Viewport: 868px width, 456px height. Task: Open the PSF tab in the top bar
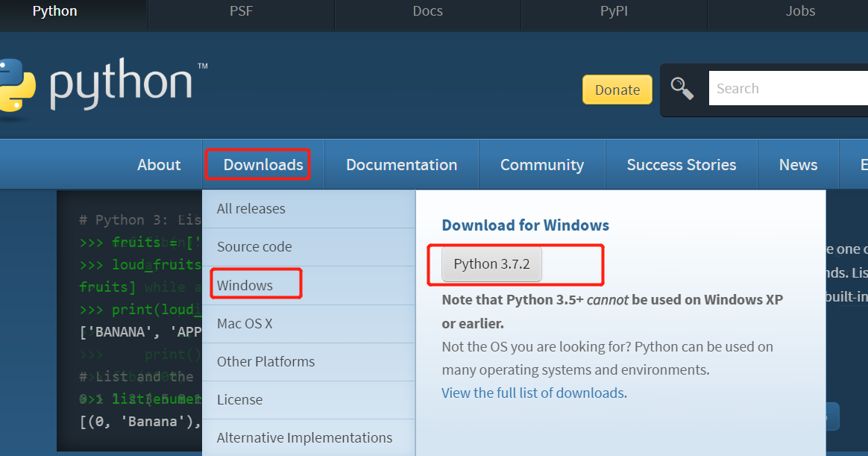click(242, 11)
